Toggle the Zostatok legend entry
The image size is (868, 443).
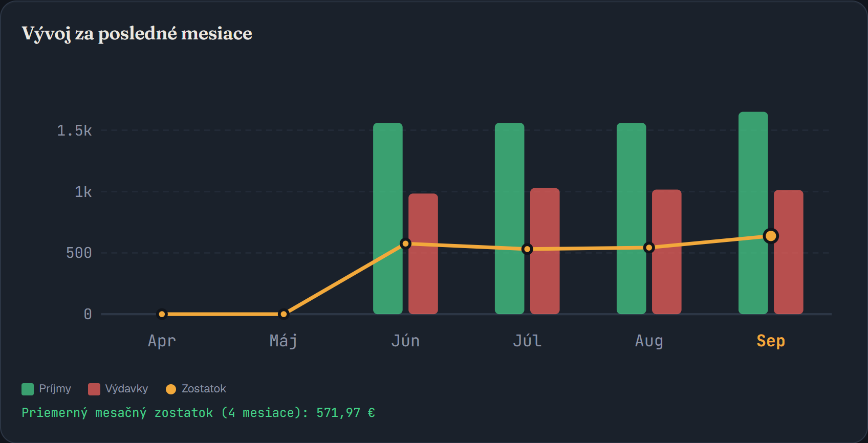tap(196, 389)
